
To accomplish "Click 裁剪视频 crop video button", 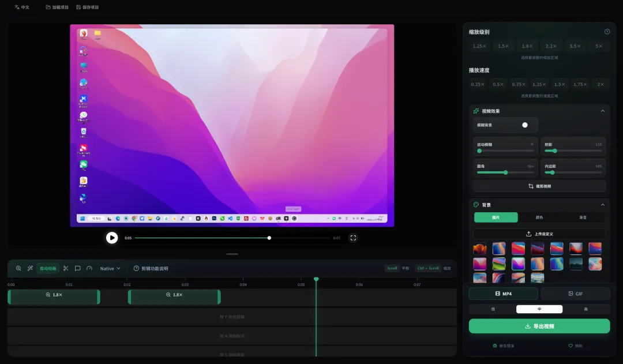I will (539, 186).
